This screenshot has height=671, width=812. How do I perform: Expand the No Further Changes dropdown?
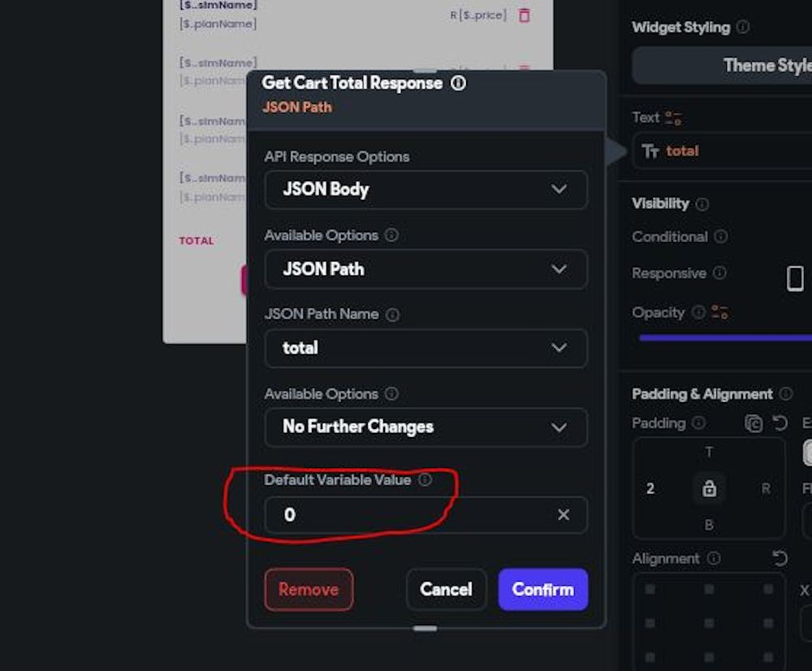(x=425, y=427)
